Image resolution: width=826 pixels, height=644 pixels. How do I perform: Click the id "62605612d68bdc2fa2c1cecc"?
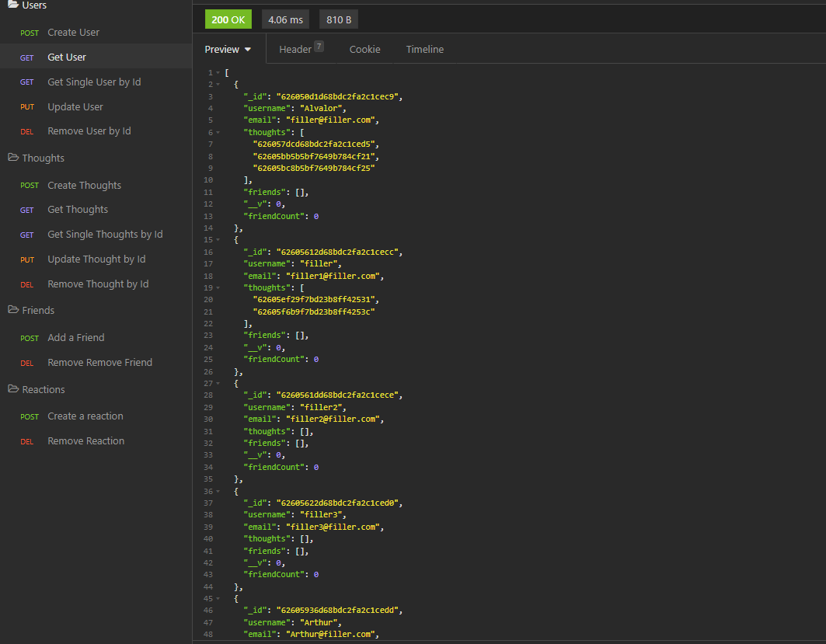(337, 252)
